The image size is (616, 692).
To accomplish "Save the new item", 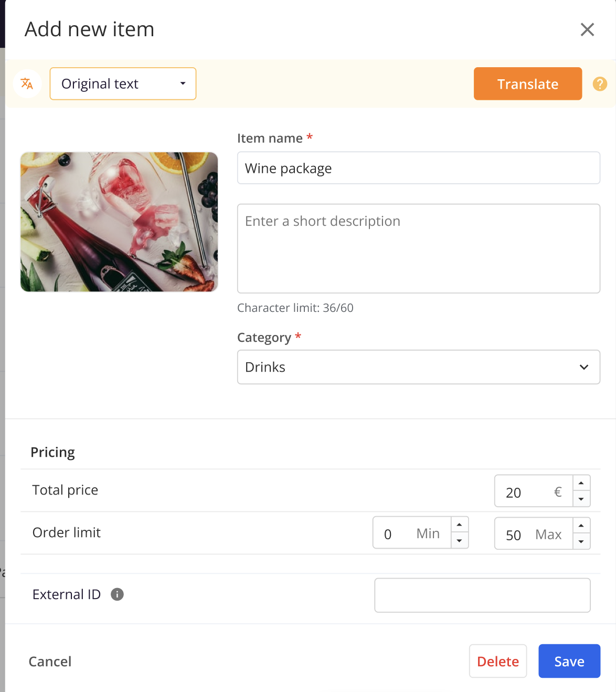I will coord(569,661).
